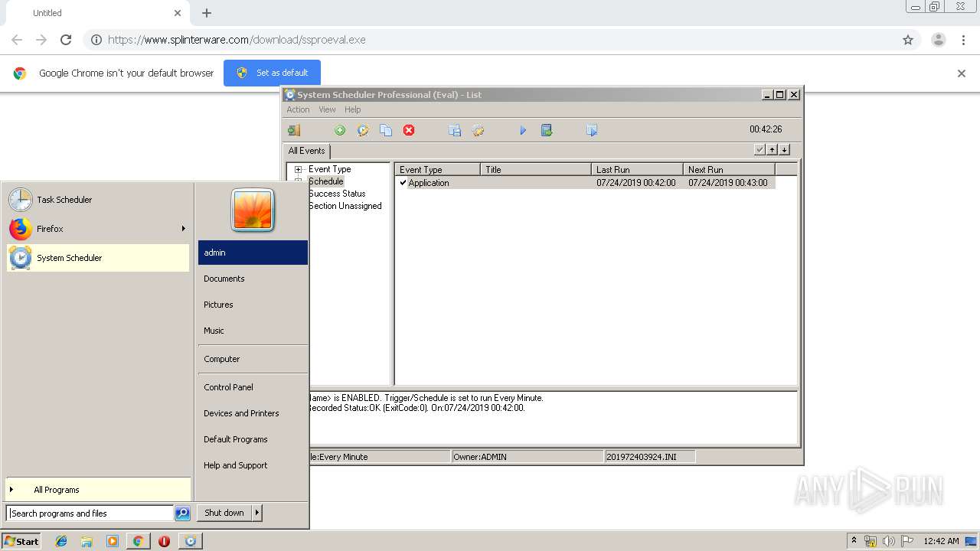The height and width of the screenshot is (551, 980).
Task: Expand All Programs list
Action: (x=98, y=490)
